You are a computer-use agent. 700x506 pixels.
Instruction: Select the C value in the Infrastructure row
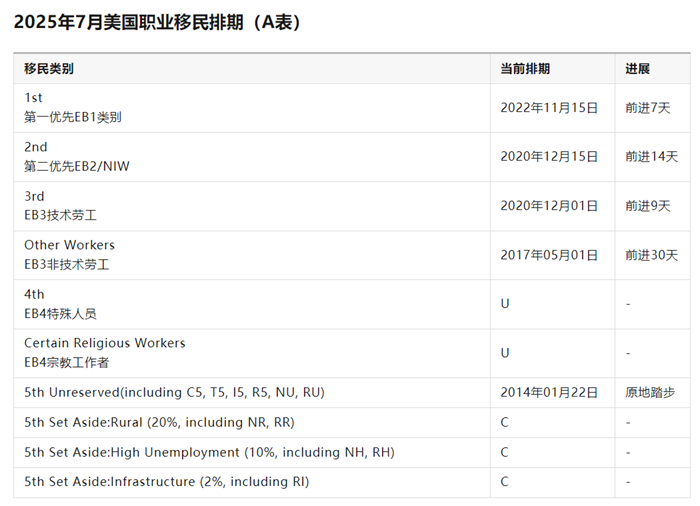coord(504,482)
